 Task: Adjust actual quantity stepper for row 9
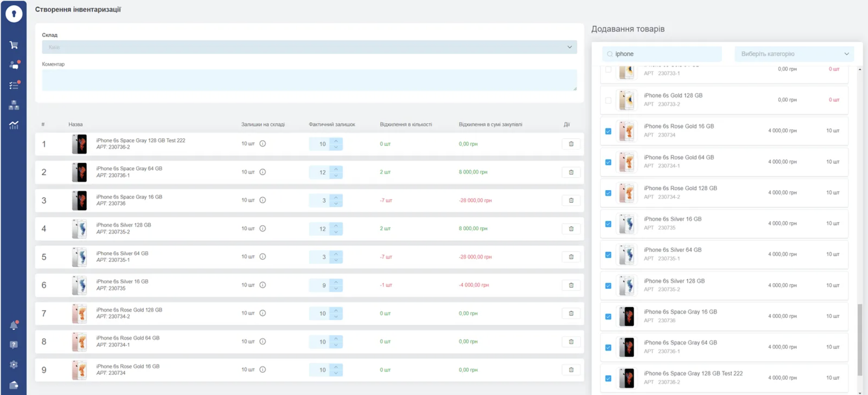[x=336, y=370]
